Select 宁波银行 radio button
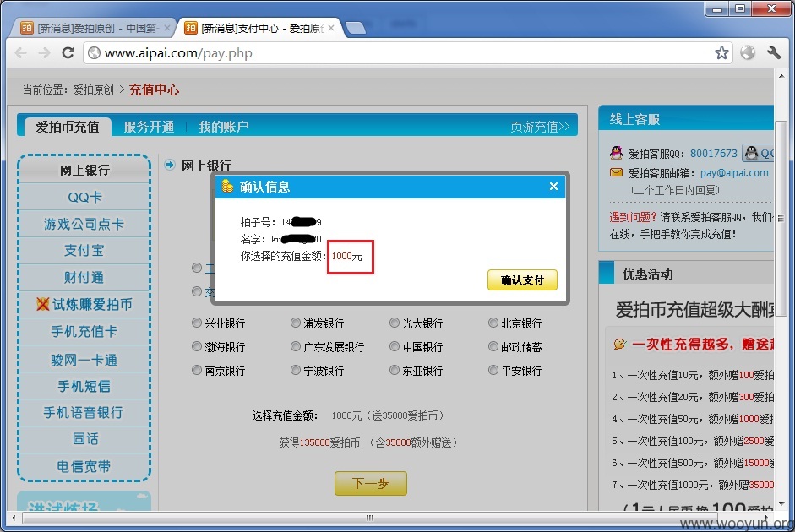The height and width of the screenshot is (532, 795). pos(296,371)
